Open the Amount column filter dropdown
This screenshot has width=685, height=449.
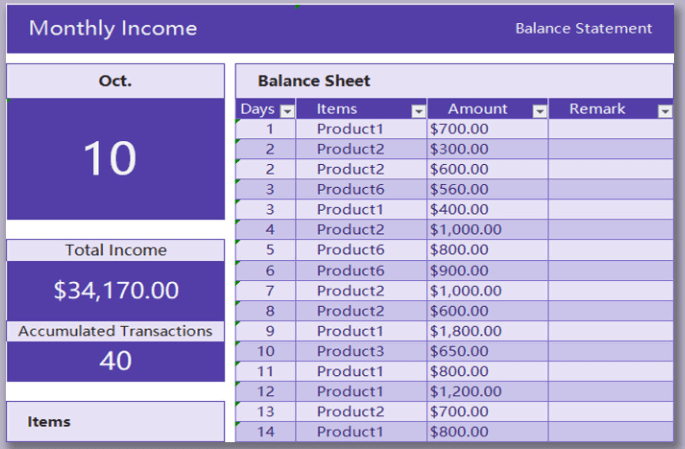539,111
